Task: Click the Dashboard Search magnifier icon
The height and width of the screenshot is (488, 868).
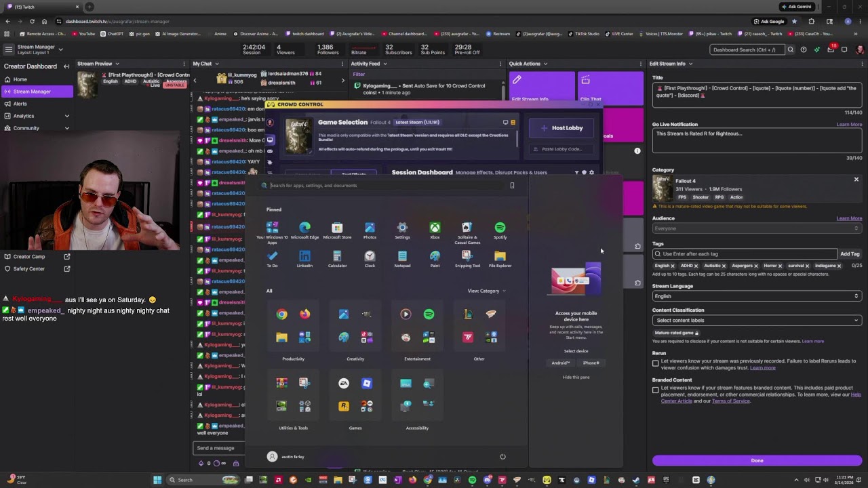Action: [790, 49]
